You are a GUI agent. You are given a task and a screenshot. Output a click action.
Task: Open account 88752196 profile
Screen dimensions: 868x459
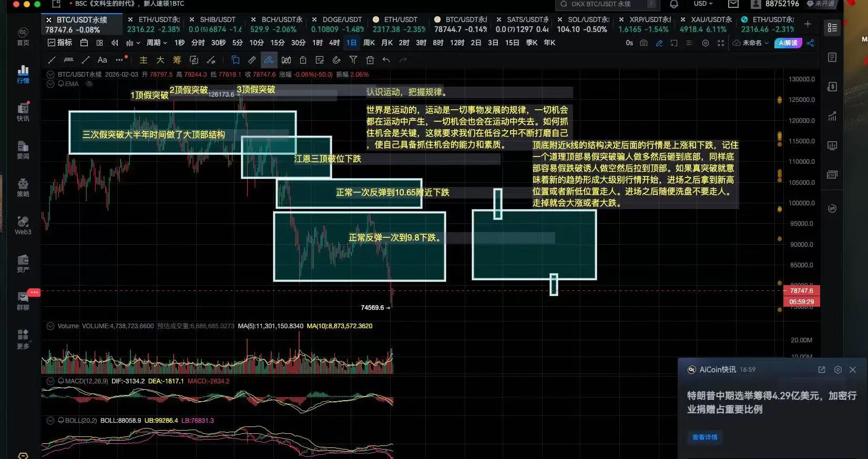[775, 4]
